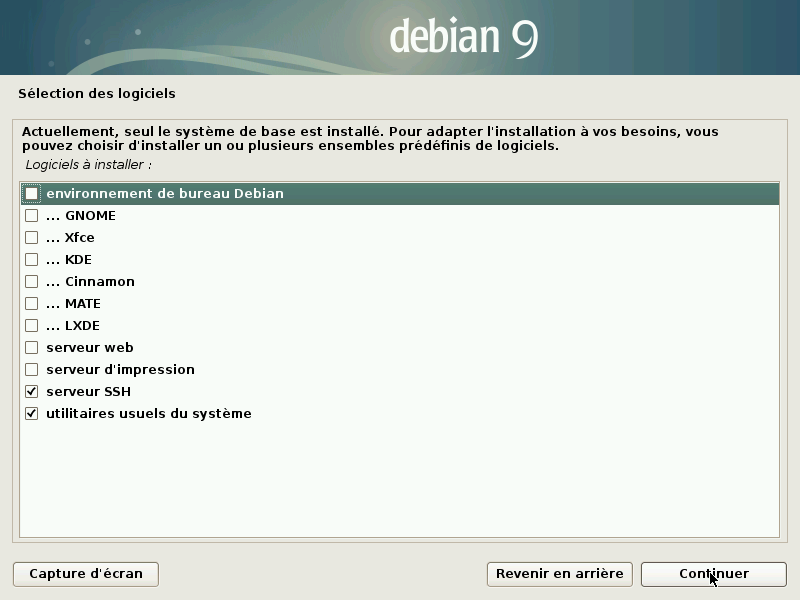
Task: Take a screenshot with "Capture d'écran"
Action: 85,574
